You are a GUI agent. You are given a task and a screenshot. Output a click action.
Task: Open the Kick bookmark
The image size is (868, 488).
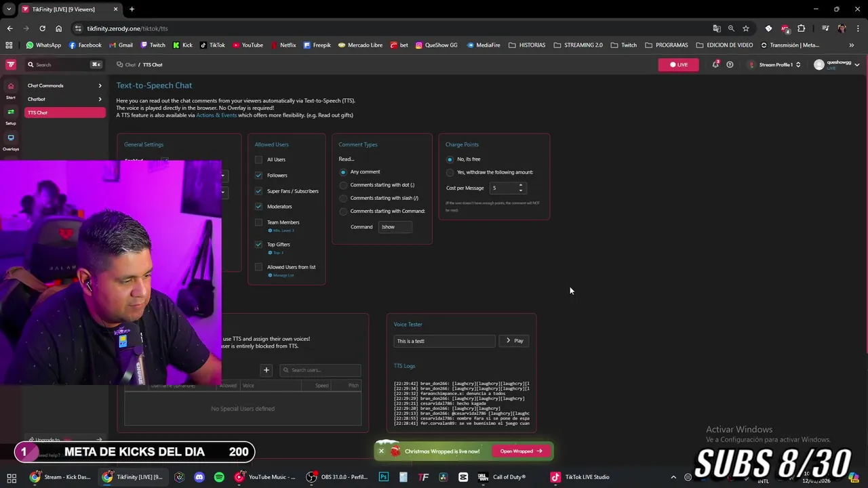click(182, 45)
